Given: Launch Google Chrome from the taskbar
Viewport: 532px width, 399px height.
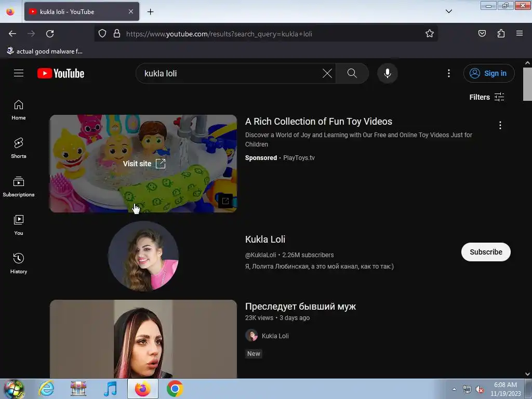Looking at the screenshot, I should pos(175,389).
